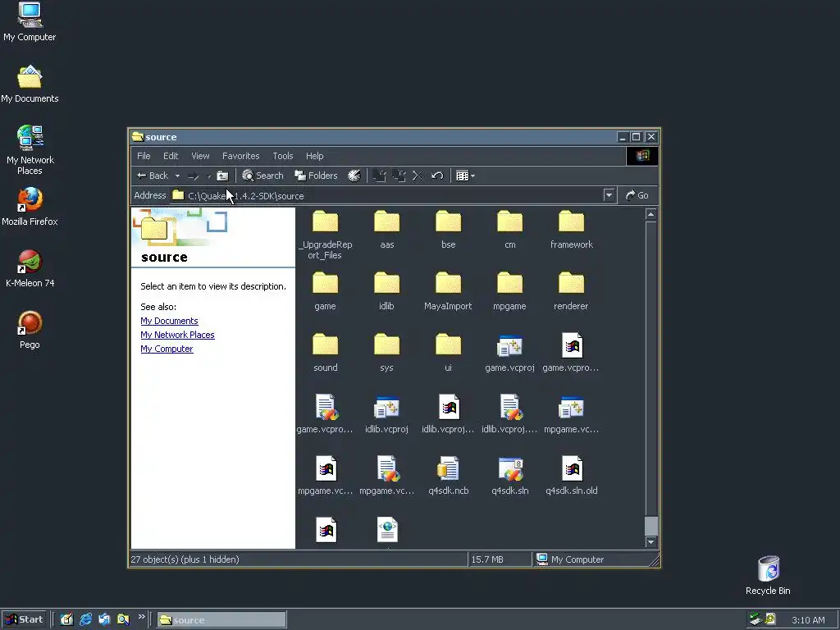Expand the Address bar dropdown arrow
This screenshot has height=630, width=840.
click(609, 195)
